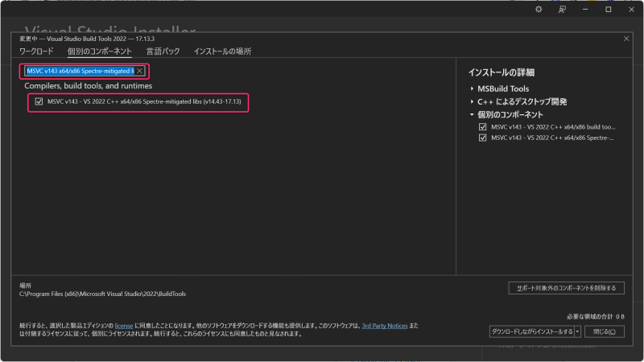
Task: Open install mode dropdown arrow
Action: [x=577, y=331]
